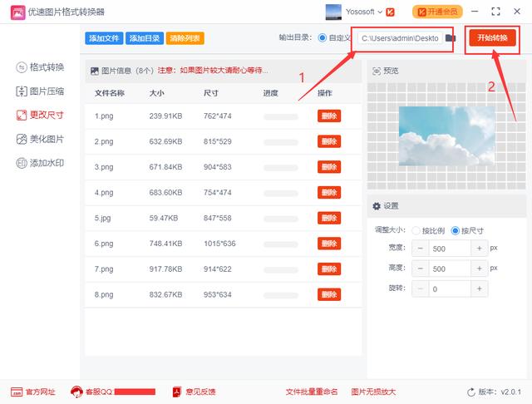
Task: Open the 图片无损放大 link
Action: 373,392
